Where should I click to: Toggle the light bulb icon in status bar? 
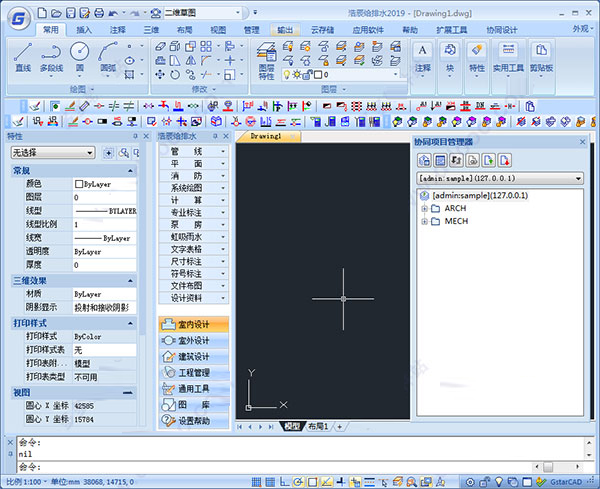pos(499,482)
